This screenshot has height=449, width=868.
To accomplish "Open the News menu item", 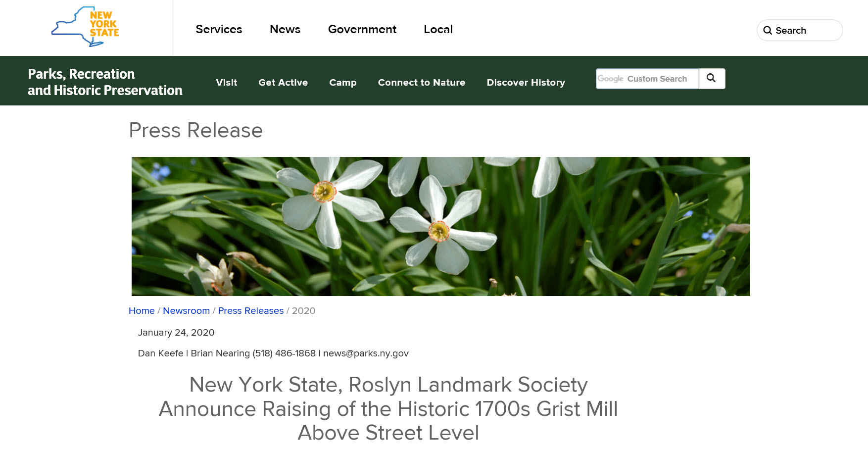I will click(x=285, y=30).
